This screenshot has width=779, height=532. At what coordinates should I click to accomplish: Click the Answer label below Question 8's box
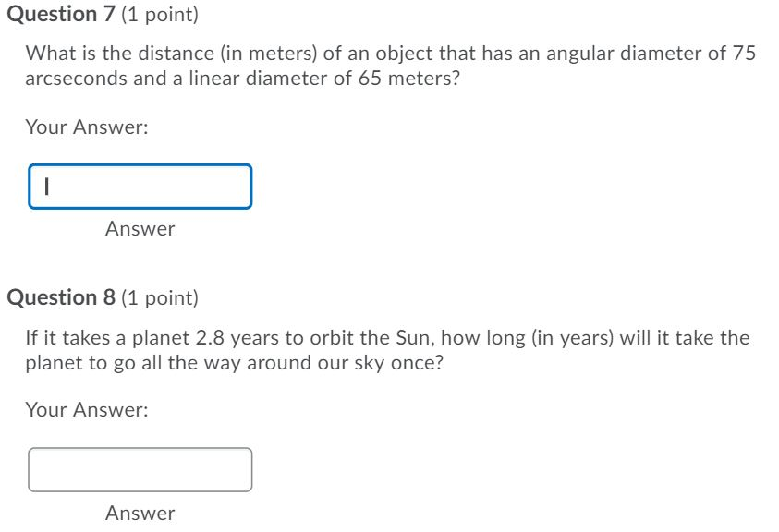(x=140, y=513)
